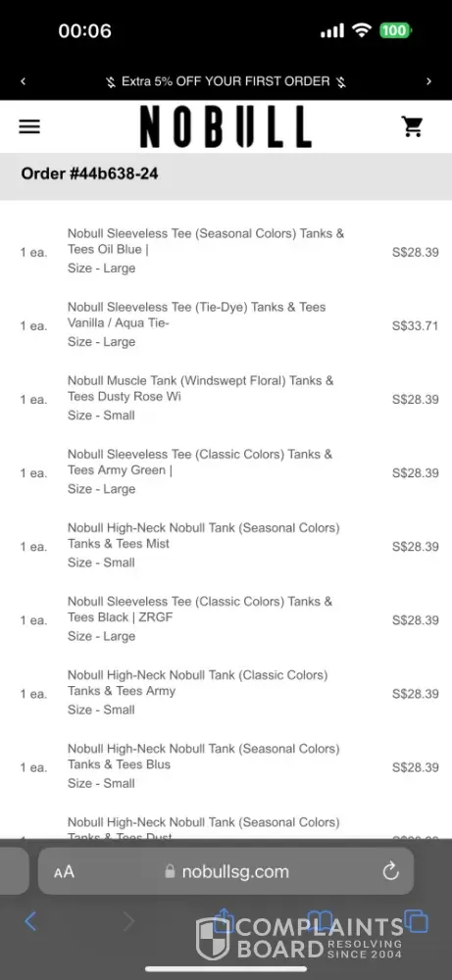Viewport: 452px width, 980px height.
Task: Go back in Safari
Action: coord(30,921)
